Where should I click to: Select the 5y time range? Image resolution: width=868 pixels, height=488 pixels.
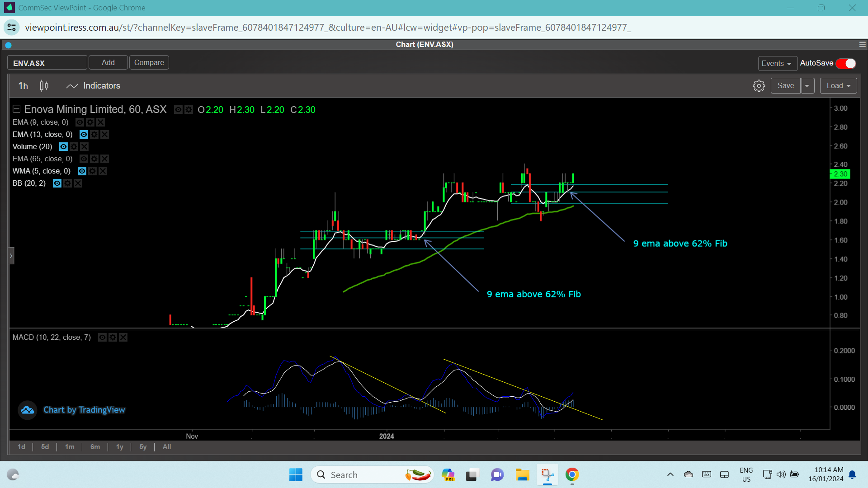(x=143, y=447)
